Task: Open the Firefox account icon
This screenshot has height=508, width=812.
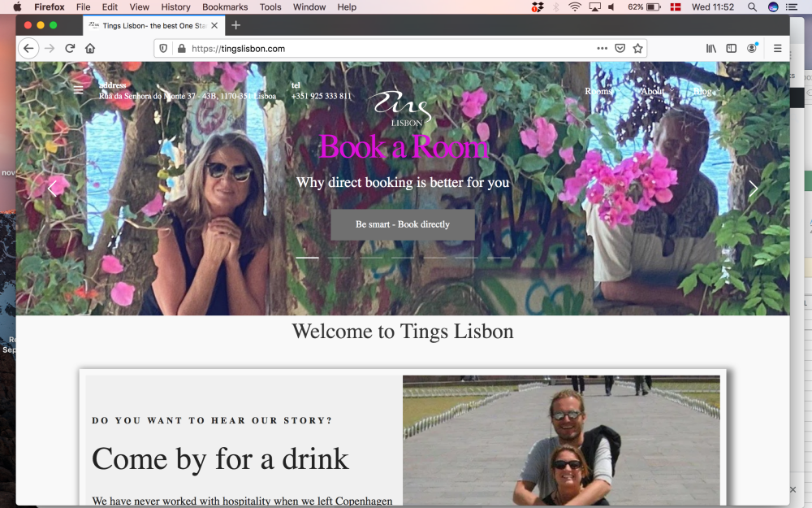Action: pyautogui.click(x=752, y=48)
